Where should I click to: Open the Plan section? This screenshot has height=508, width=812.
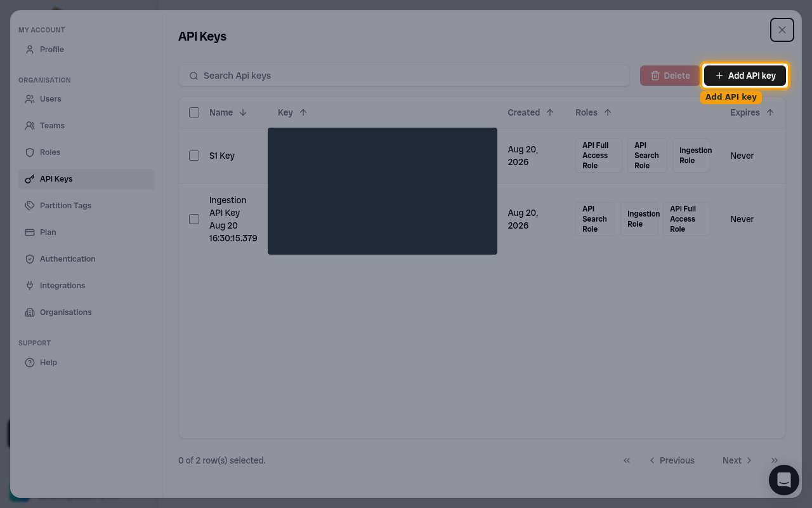pyautogui.click(x=86, y=232)
